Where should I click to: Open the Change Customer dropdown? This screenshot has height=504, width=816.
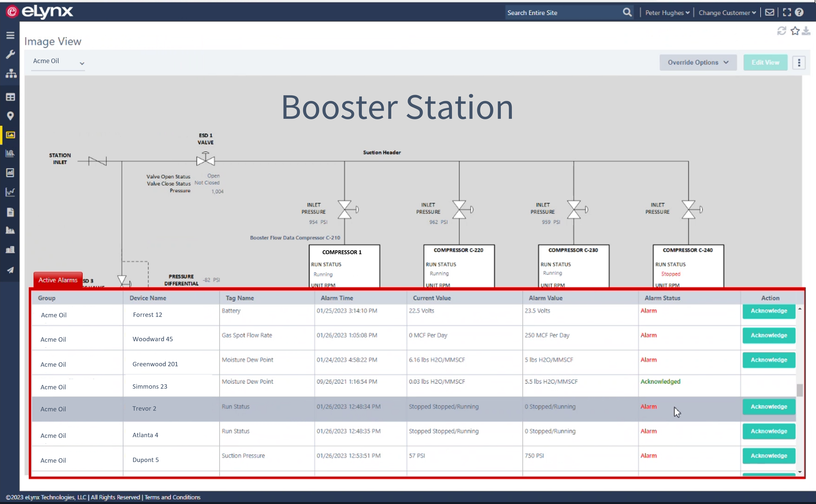coord(727,13)
